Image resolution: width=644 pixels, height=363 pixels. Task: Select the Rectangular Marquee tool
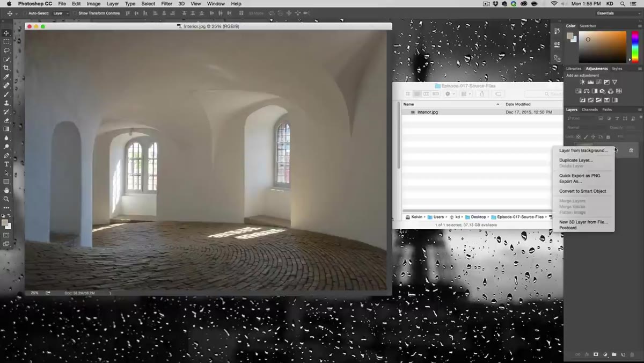coord(6,41)
